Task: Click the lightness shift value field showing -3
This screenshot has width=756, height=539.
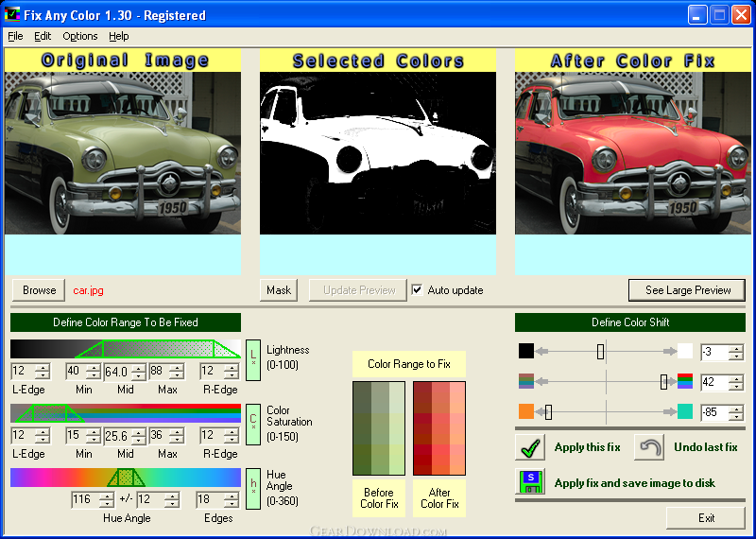Action: tap(714, 352)
